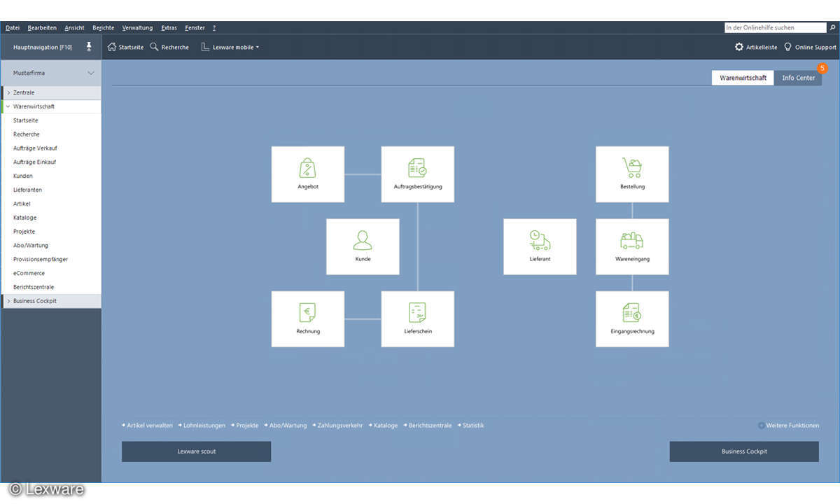Follow the Berichtszentrale link in bottom row
840x504 pixels.
pos(430,426)
